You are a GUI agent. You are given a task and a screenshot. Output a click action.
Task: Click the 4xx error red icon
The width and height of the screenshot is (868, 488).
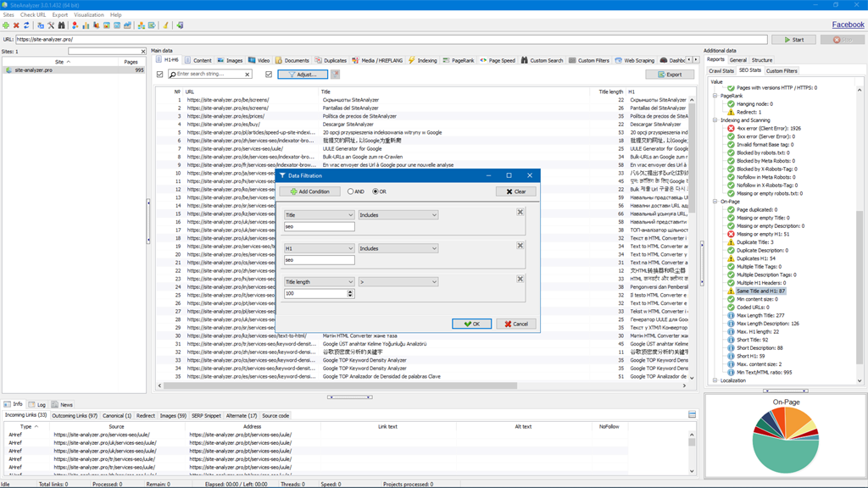[x=731, y=129]
